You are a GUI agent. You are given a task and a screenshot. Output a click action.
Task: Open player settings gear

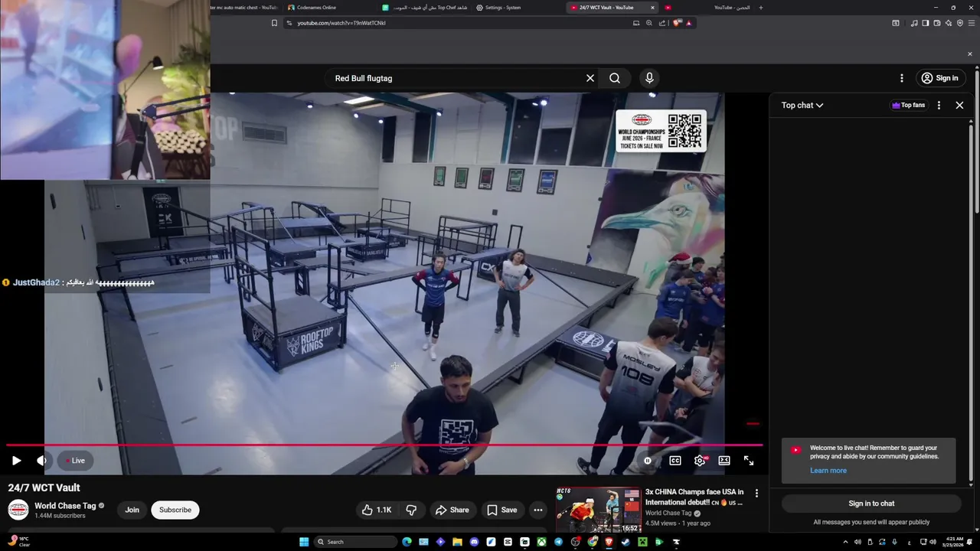click(700, 461)
